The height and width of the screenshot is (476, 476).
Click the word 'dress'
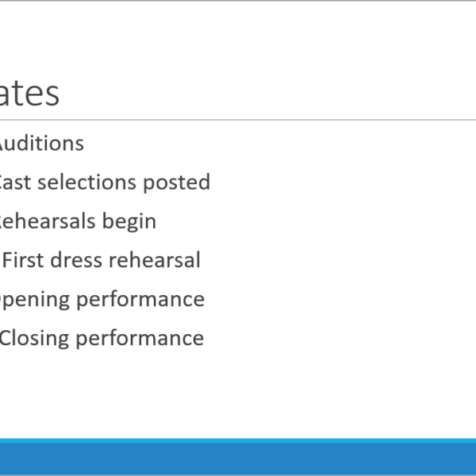76,260
